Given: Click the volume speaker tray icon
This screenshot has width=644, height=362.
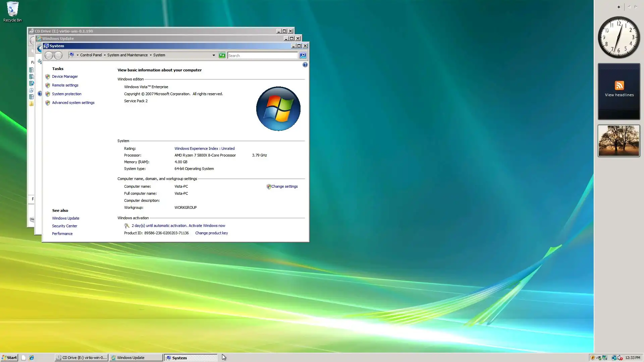Looking at the screenshot, I should click(x=620, y=358).
